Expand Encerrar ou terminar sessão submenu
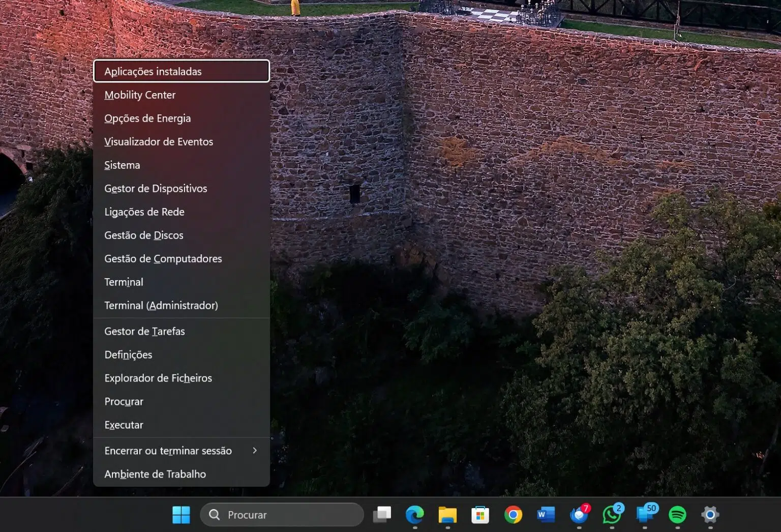The height and width of the screenshot is (532, 781). click(x=181, y=451)
